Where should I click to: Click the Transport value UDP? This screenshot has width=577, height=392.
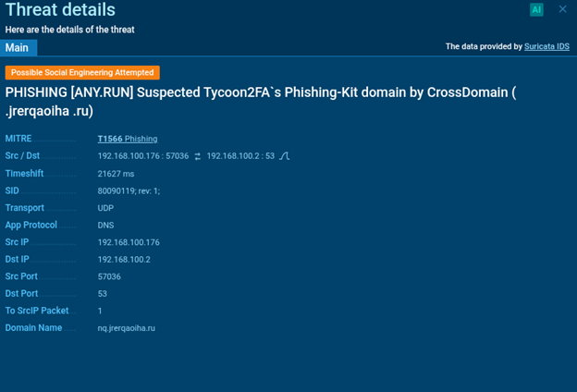click(x=105, y=208)
